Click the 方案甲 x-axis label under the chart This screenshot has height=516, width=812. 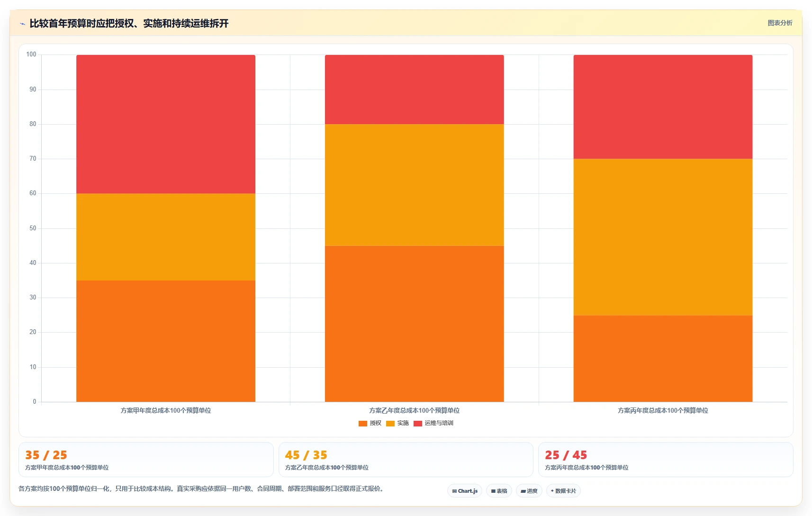[x=166, y=410]
